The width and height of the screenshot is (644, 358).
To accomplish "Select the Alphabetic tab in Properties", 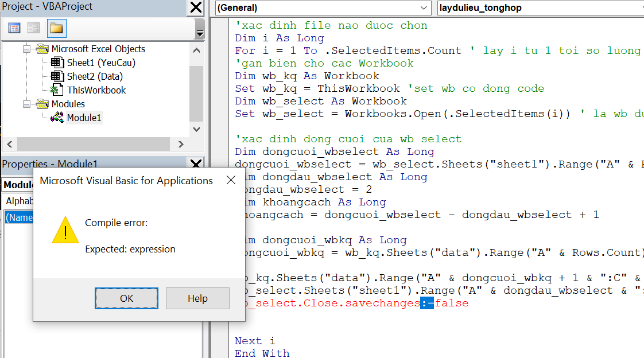I will pos(19,201).
